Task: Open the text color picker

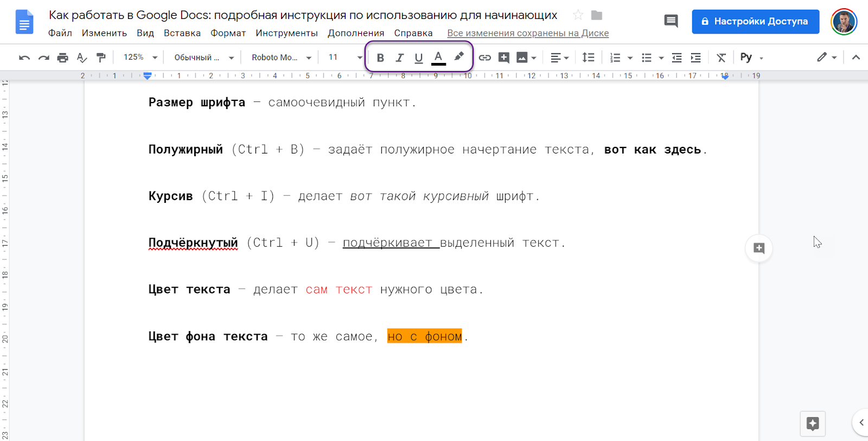Action: tap(438, 57)
